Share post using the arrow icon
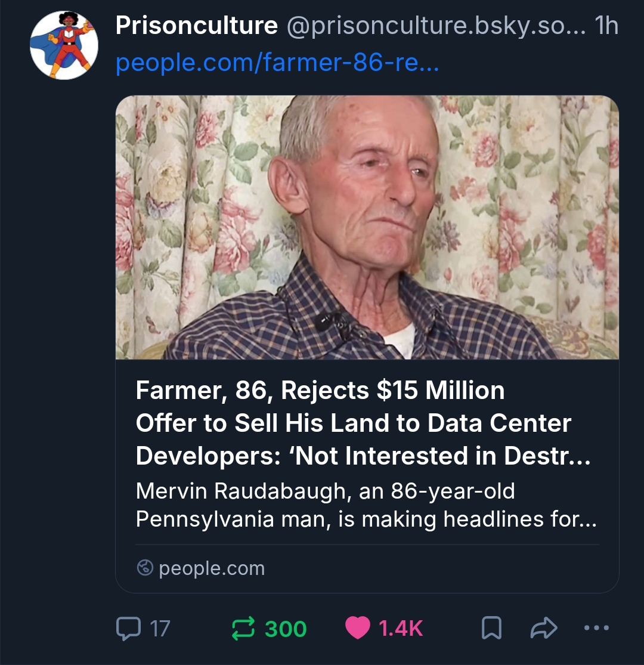This screenshot has width=644, height=665. point(543,628)
